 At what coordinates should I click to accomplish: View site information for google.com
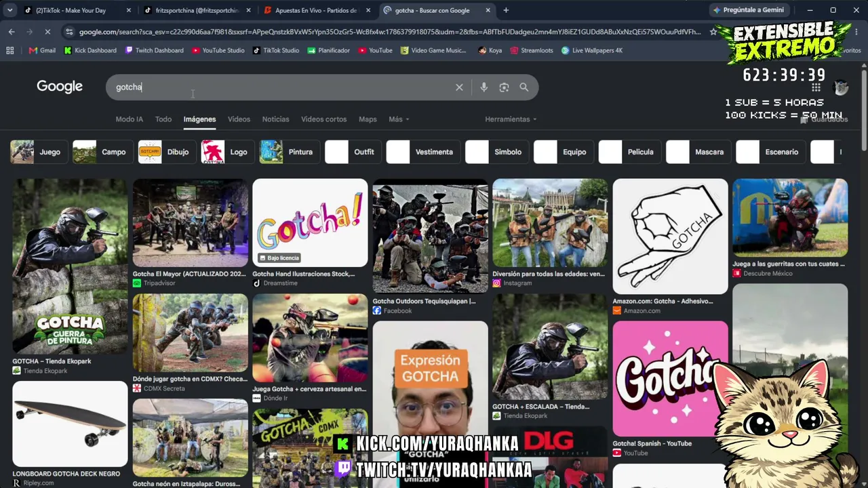coord(68,32)
